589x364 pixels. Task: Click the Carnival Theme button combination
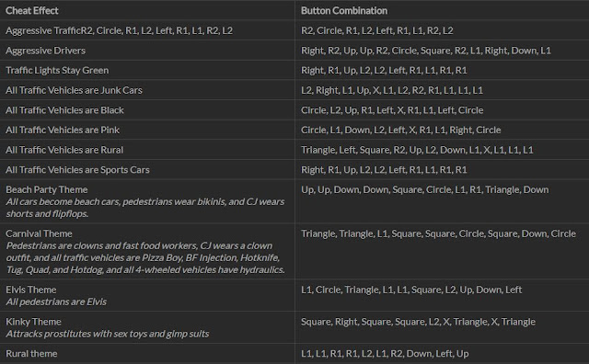pos(438,233)
